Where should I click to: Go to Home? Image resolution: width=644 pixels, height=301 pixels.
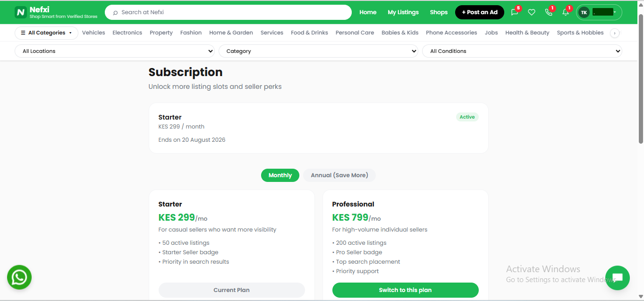click(368, 12)
